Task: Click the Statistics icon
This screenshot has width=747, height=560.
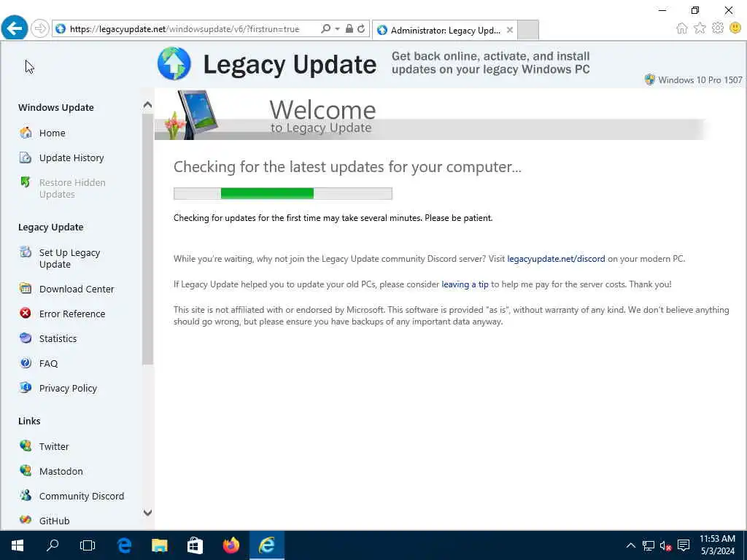Action: [x=26, y=338]
